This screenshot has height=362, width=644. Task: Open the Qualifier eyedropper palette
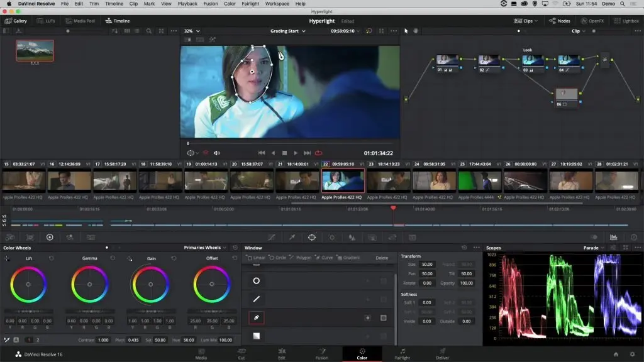pyautogui.click(x=291, y=238)
